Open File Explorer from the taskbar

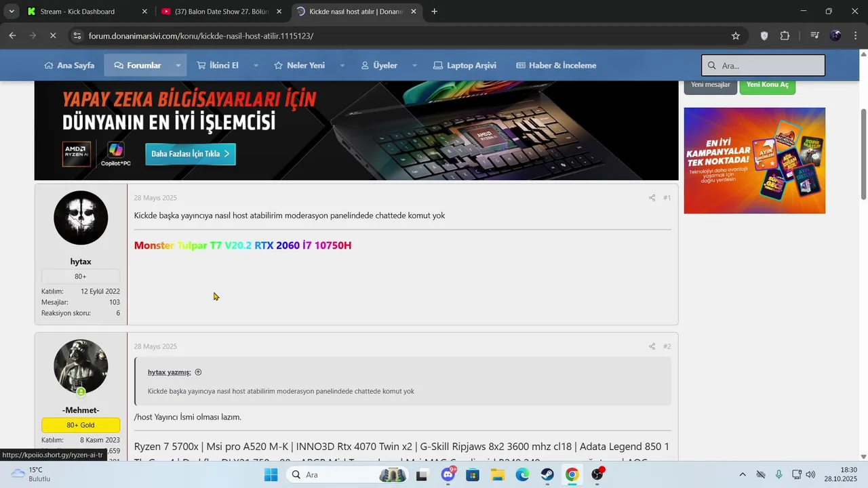click(x=498, y=474)
